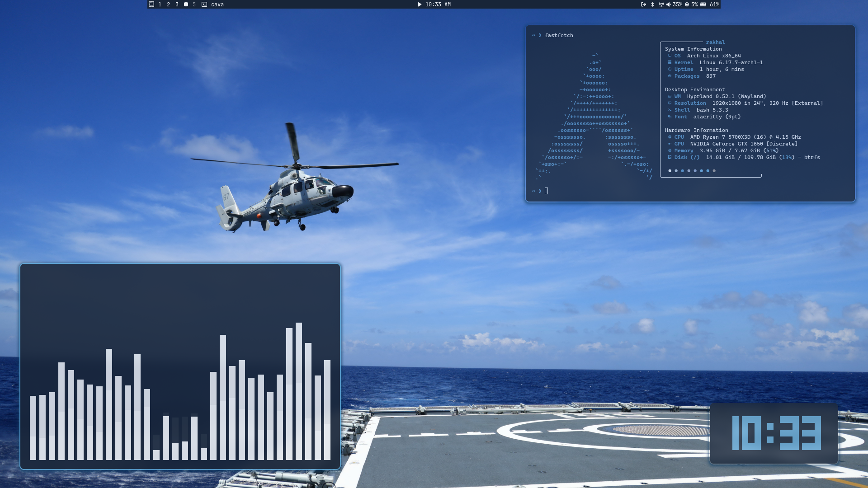This screenshot has height=488, width=868.
Task: Click the Memory row '3.95 GiB / 7.67 GiB'
Action: 723,150
